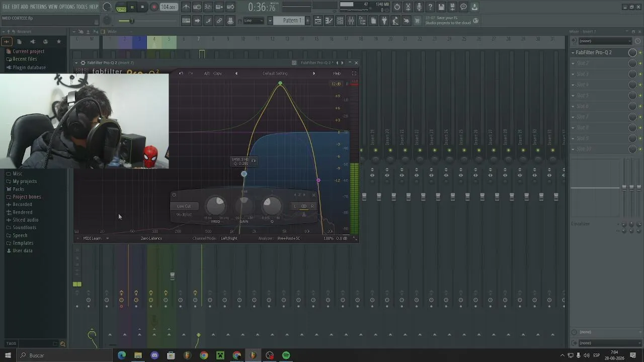This screenshot has width=644, height=362.
Task: Open the EDIT menu
Action: coord(16,7)
